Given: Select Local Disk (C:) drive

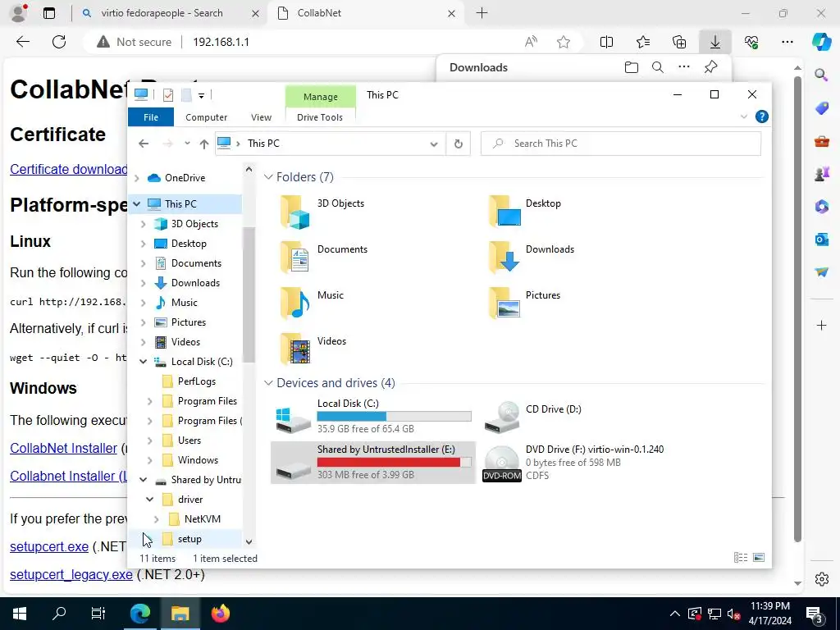Looking at the screenshot, I should [373, 416].
